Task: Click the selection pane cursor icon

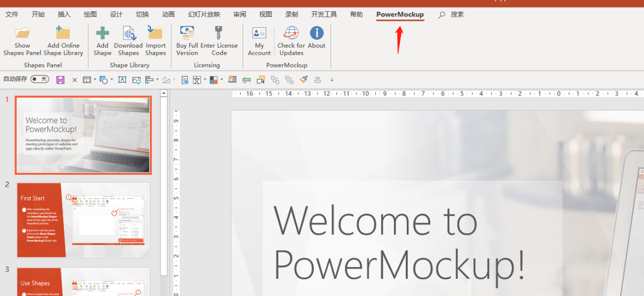Action: (x=260, y=80)
